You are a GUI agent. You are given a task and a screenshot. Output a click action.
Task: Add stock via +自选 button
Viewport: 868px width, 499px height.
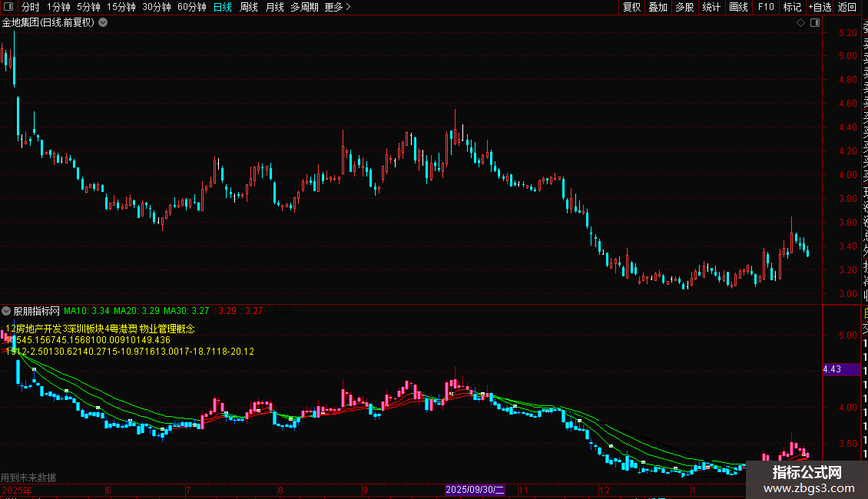(x=820, y=7)
